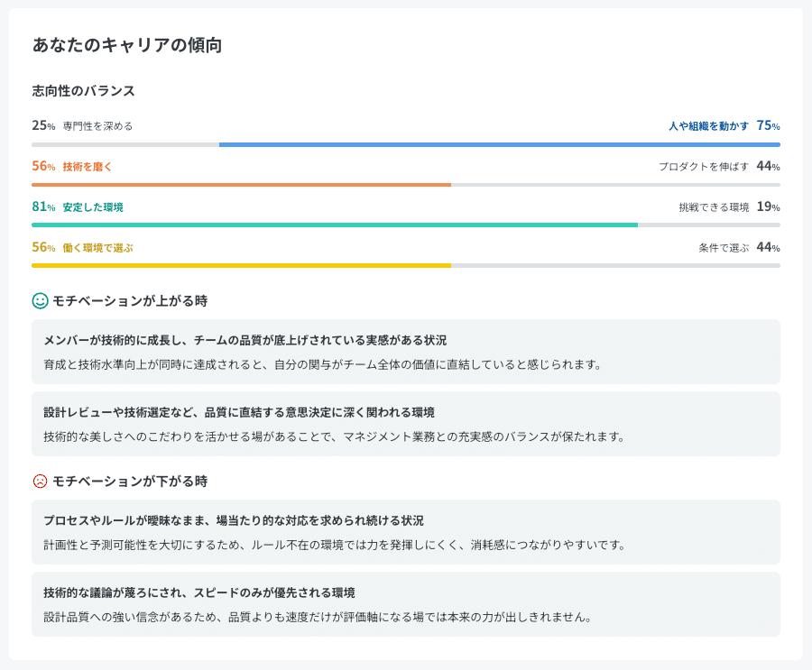Click the あなたのキャリアの傾向 heading
This screenshot has height=670, width=812.
click(x=127, y=45)
